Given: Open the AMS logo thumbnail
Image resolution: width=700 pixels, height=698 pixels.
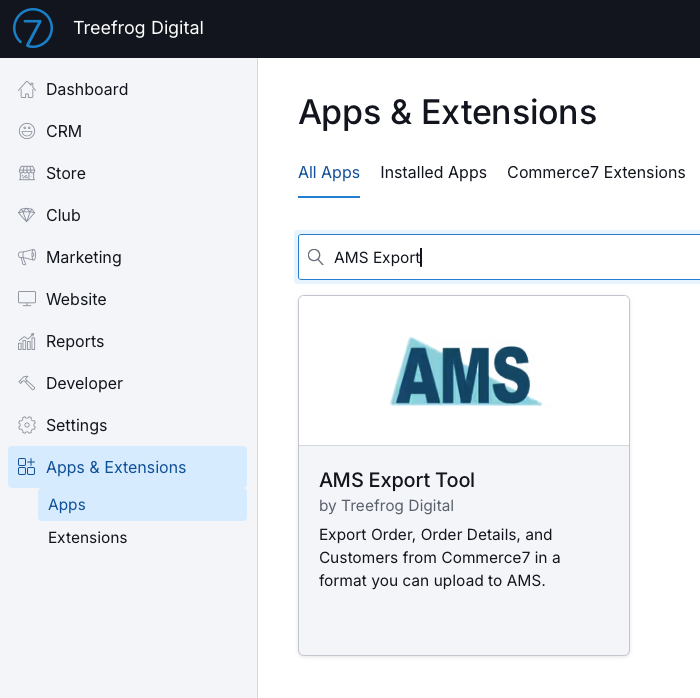Looking at the screenshot, I should click(x=464, y=371).
